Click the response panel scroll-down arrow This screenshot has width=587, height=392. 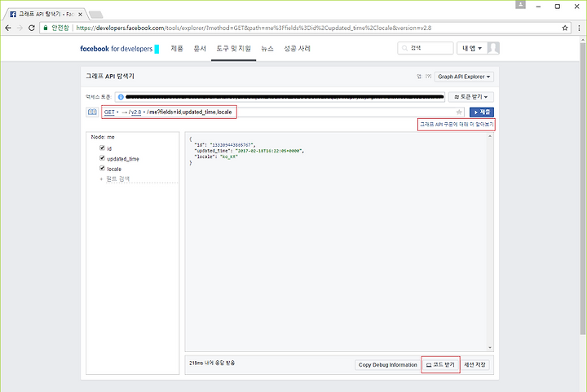pyautogui.click(x=490, y=347)
